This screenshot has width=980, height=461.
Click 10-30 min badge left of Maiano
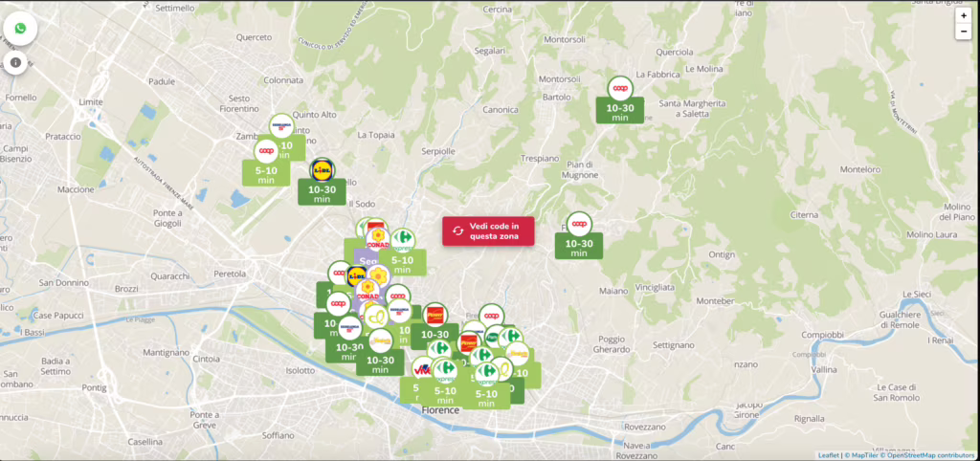(579, 248)
